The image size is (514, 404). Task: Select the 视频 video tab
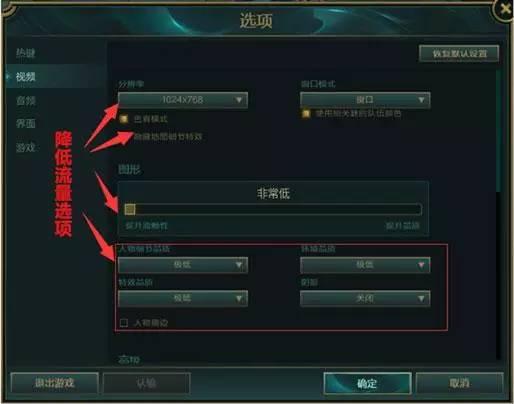tap(26, 77)
